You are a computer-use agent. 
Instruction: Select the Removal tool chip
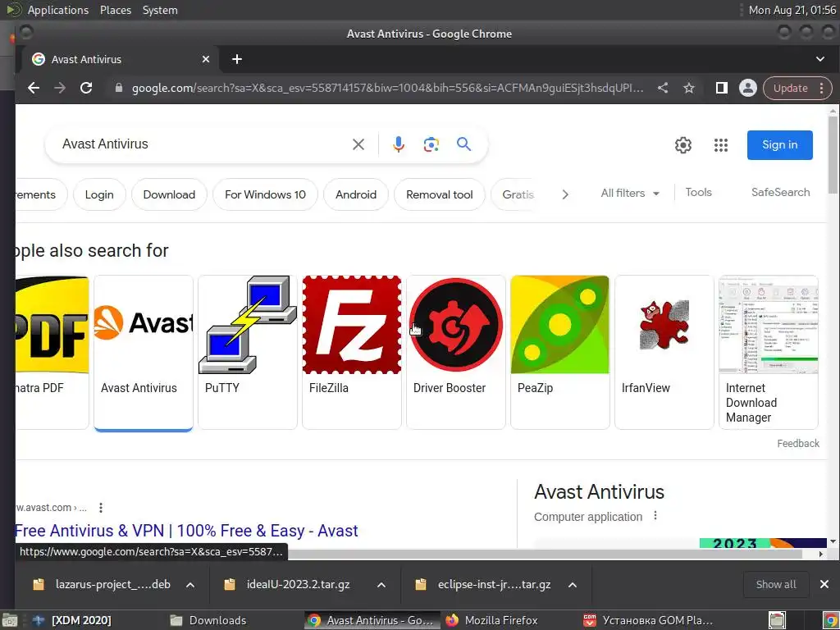coord(440,194)
